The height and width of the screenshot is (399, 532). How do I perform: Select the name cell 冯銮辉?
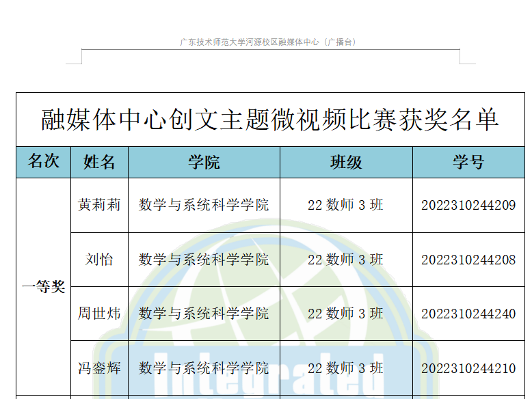pyautogui.click(x=99, y=368)
